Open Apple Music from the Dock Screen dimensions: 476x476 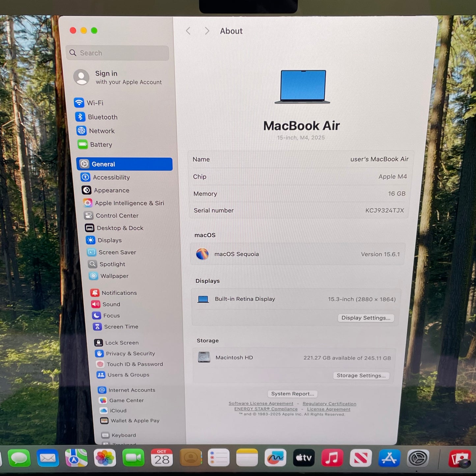click(x=332, y=458)
